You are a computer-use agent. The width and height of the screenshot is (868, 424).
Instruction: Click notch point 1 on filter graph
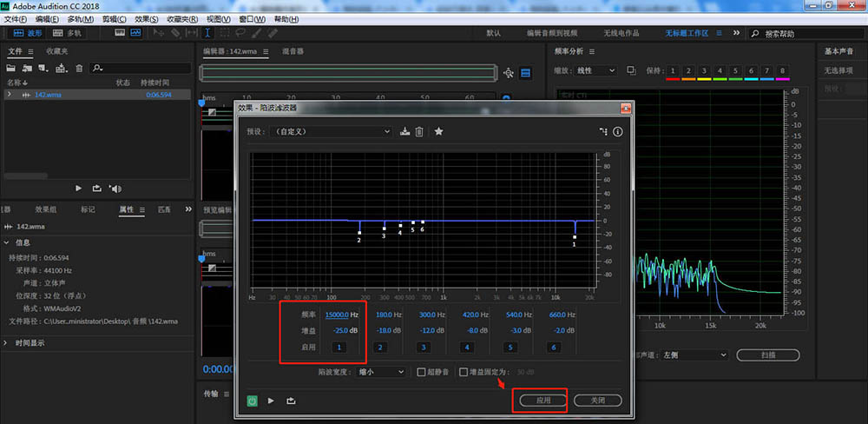(575, 237)
